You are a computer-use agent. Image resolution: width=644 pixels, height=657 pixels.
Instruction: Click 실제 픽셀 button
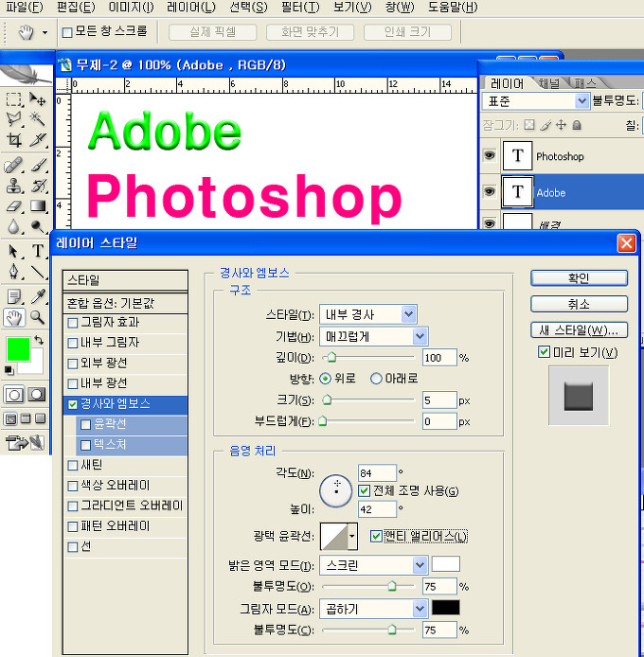pyautogui.click(x=212, y=32)
